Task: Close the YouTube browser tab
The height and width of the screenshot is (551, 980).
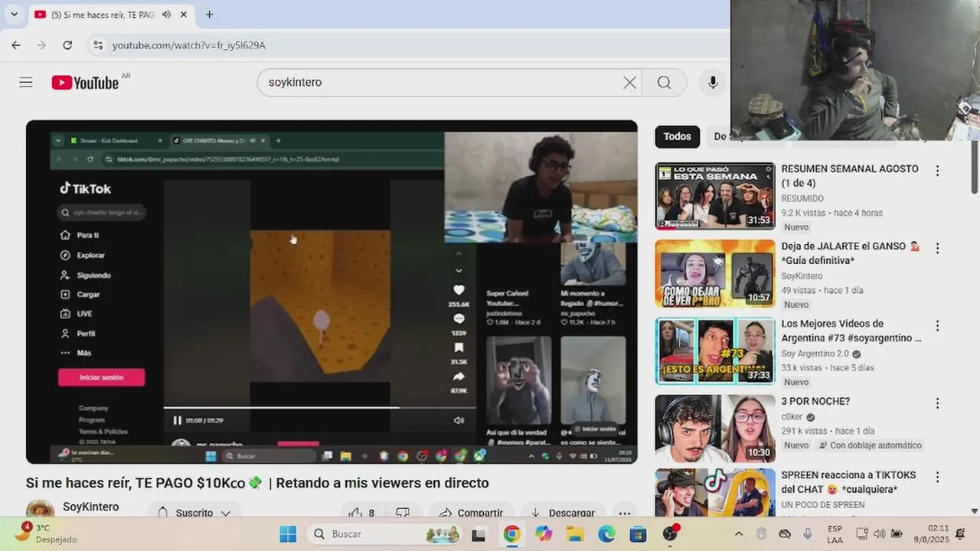Action: (184, 15)
